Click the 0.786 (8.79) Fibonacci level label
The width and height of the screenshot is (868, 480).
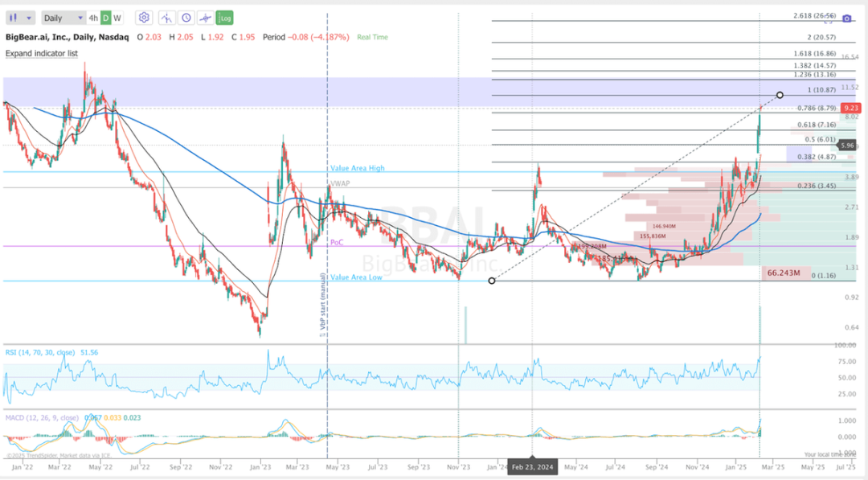pos(817,108)
